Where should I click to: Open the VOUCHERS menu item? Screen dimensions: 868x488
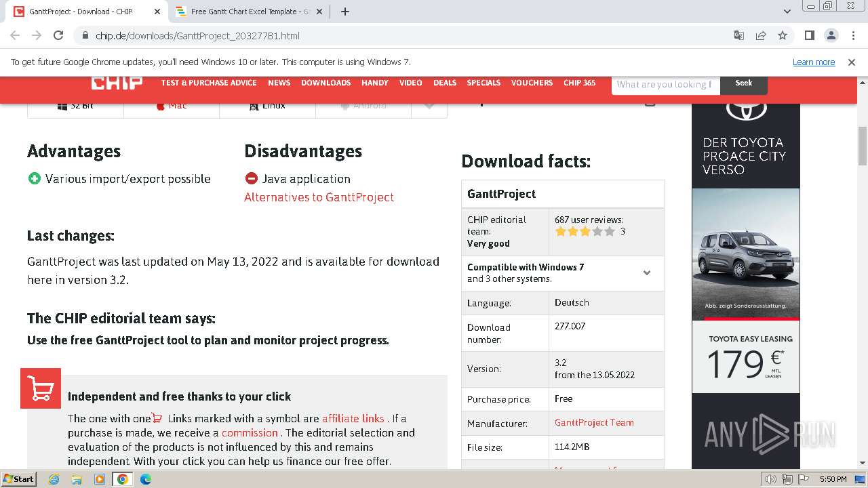coord(532,83)
